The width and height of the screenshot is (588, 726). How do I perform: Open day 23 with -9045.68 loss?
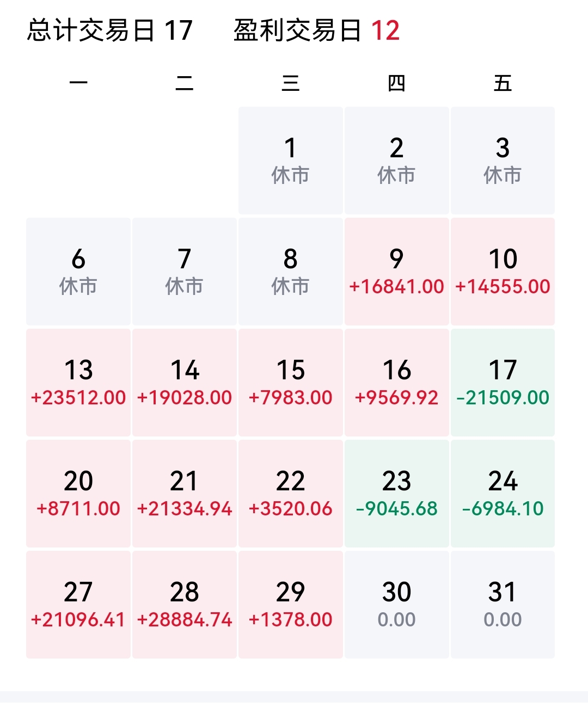coord(396,494)
